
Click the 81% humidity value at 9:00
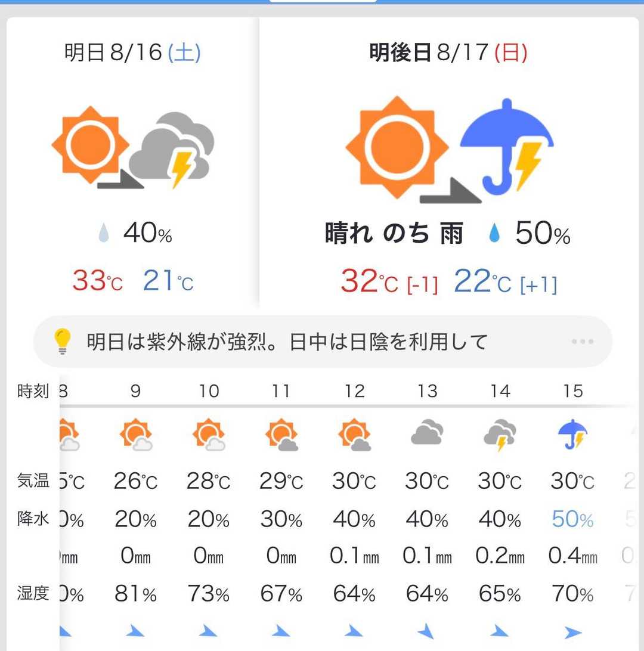(x=136, y=594)
